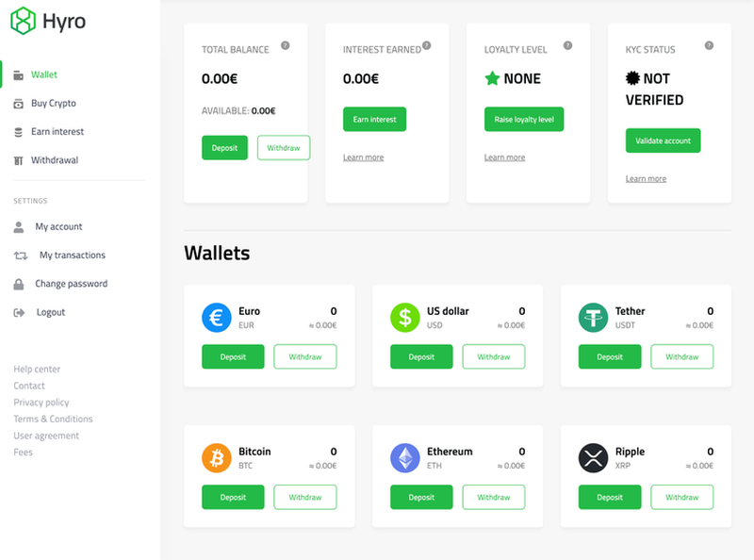754x560 pixels.
Task: Open My transactions settings page
Action: tap(72, 255)
